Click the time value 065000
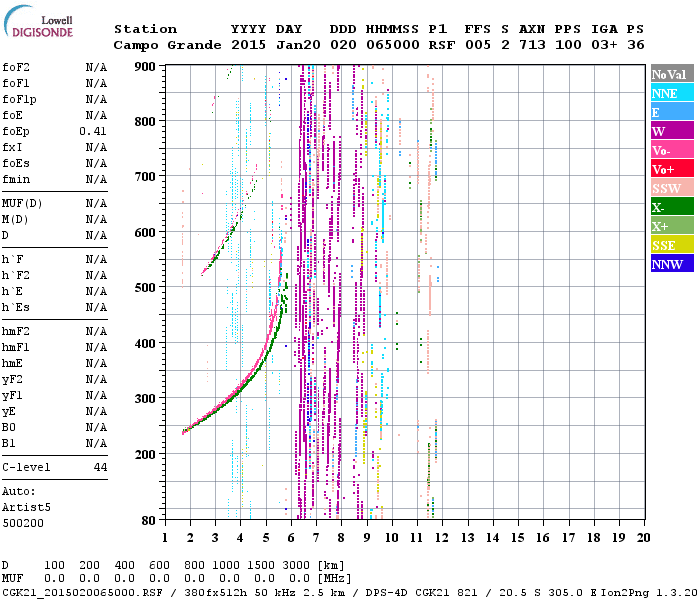This screenshot has height=600, width=700. tap(392, 45)
